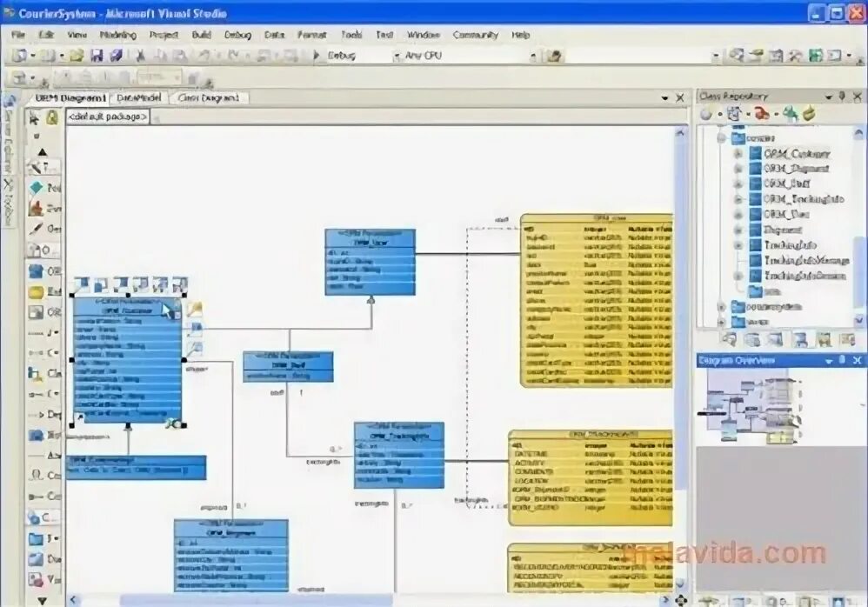This screenshot has width=868, height=607.
Task: Select ORM_Customer in the Class Repository tree
Action: pos(797,153)
